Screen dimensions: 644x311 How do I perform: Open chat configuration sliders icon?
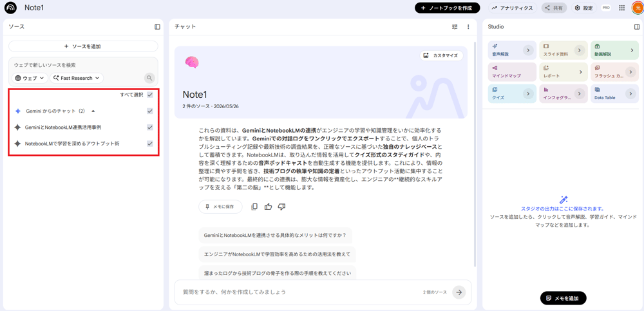[455, 26]
